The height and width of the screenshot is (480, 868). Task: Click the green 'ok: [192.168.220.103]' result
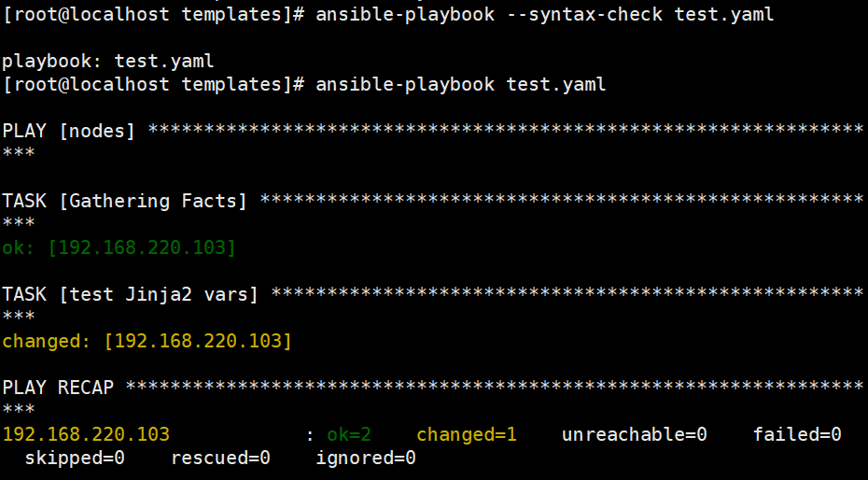point(119,247)
